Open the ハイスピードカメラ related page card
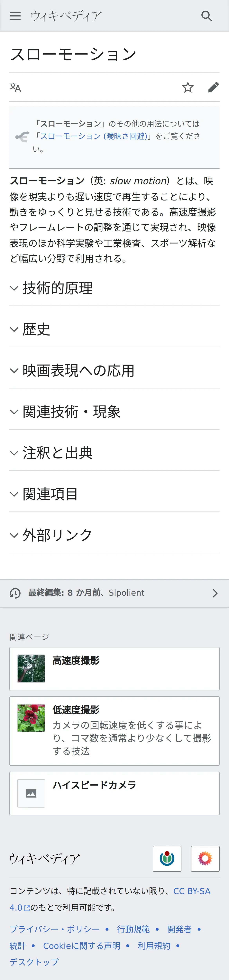 coord(114,793)
